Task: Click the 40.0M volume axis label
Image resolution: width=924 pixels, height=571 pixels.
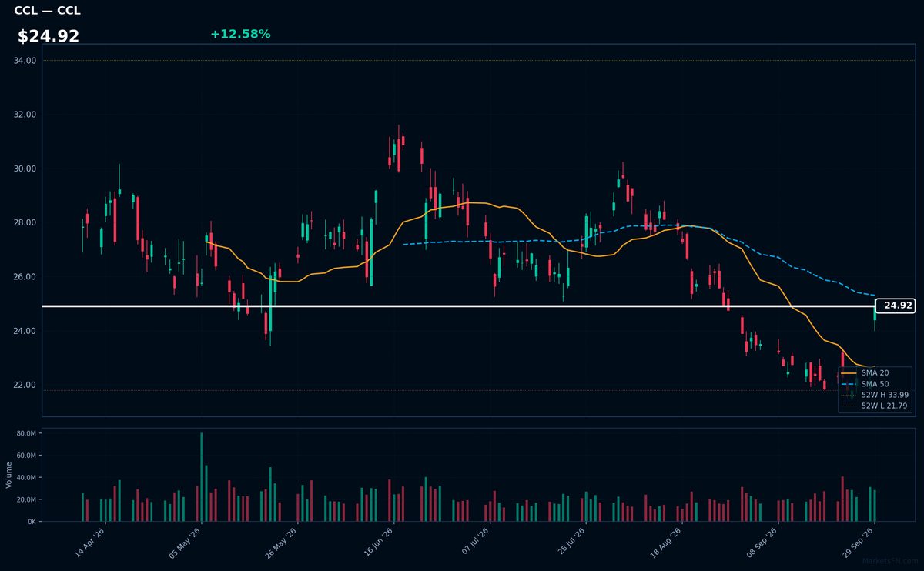Action: [26, 478]
